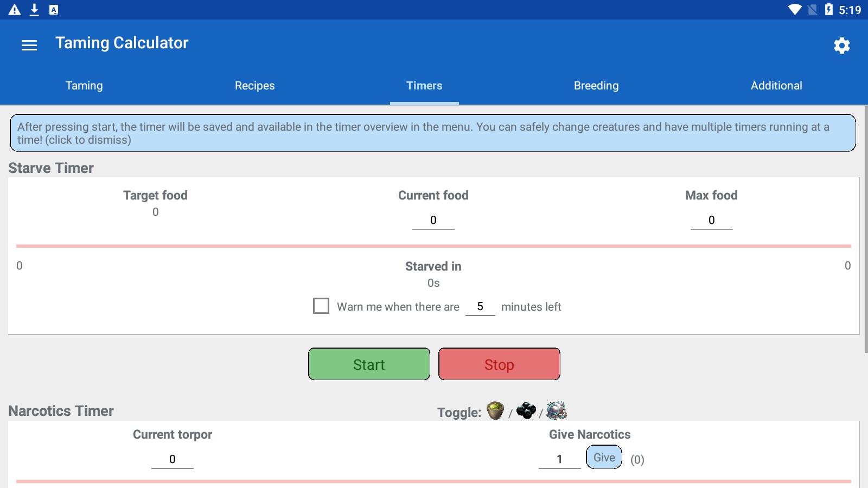The image size is (868, 488).
Task: Tap the battery icon in status bar
Action: coord(828,10)
